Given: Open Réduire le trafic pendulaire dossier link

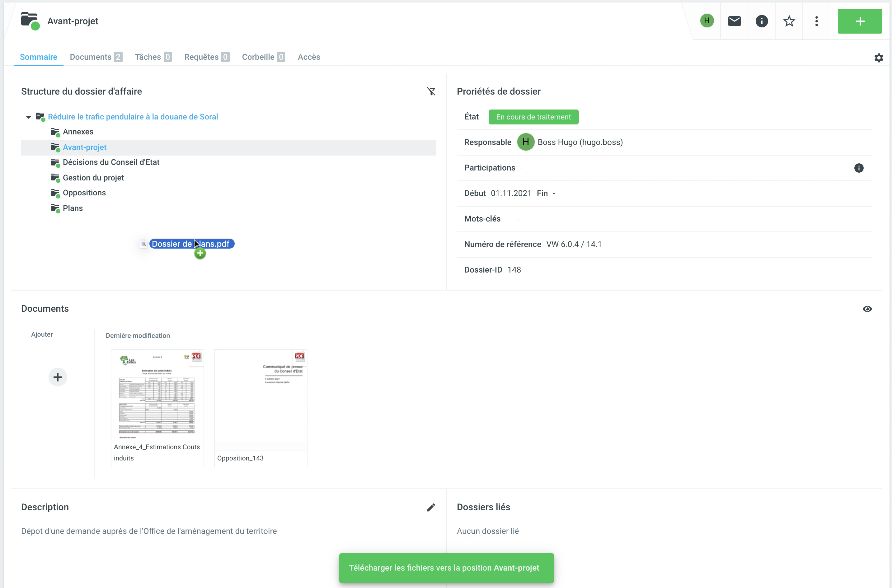Looking at the screenshot, I should point(133,117).
